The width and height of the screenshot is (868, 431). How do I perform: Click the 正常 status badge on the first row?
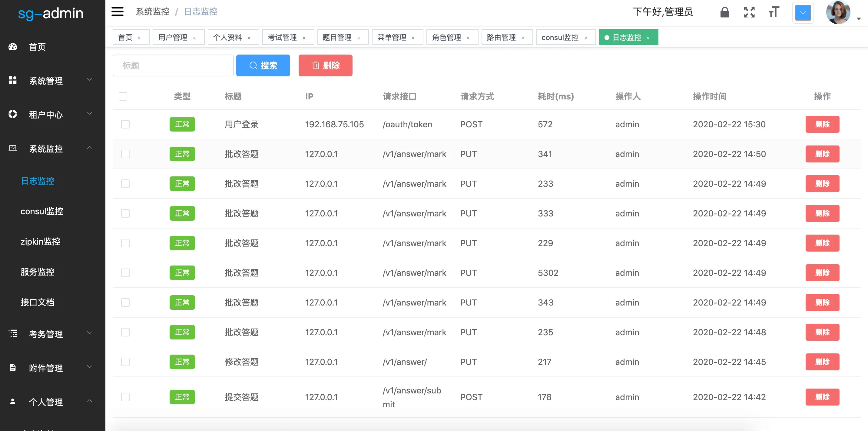pos(182,124)
